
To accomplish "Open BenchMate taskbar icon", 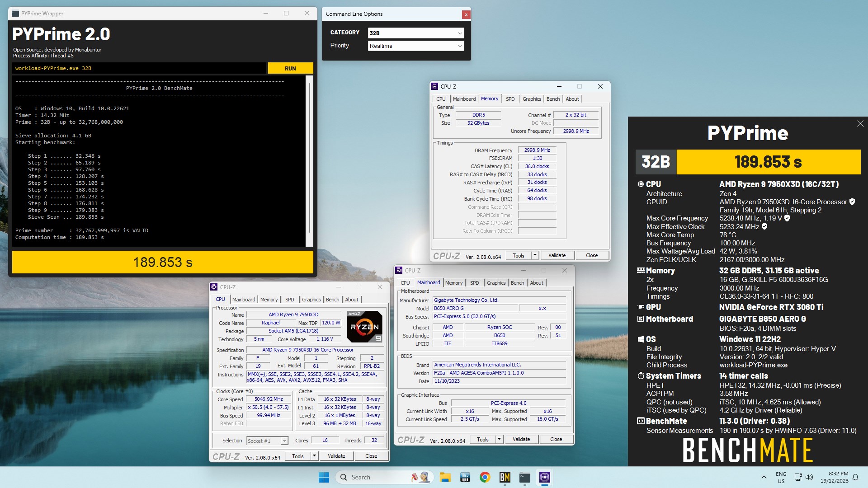I will pyautogui.click(x=505, y=477).
